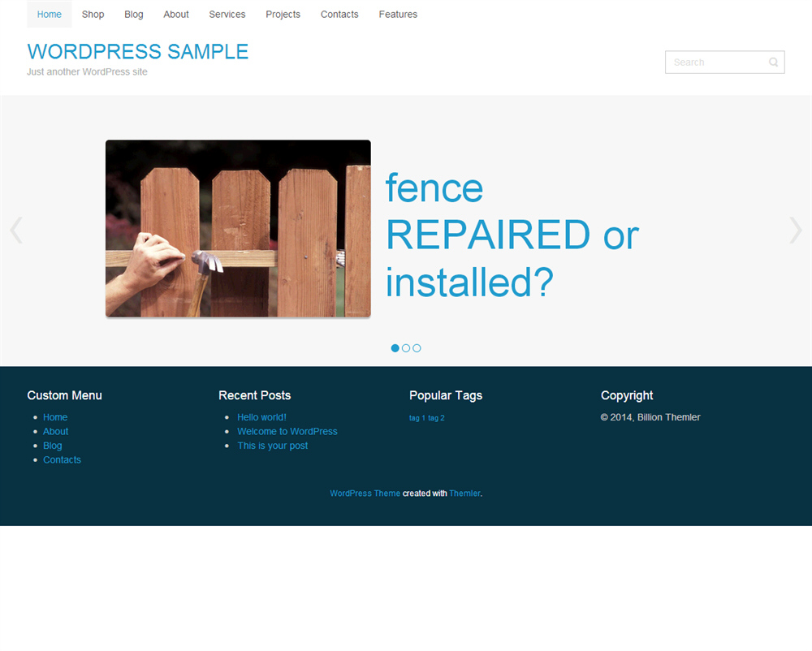Select the first slider dot
This screenshot has width=812, height=651.
(395, 348)
